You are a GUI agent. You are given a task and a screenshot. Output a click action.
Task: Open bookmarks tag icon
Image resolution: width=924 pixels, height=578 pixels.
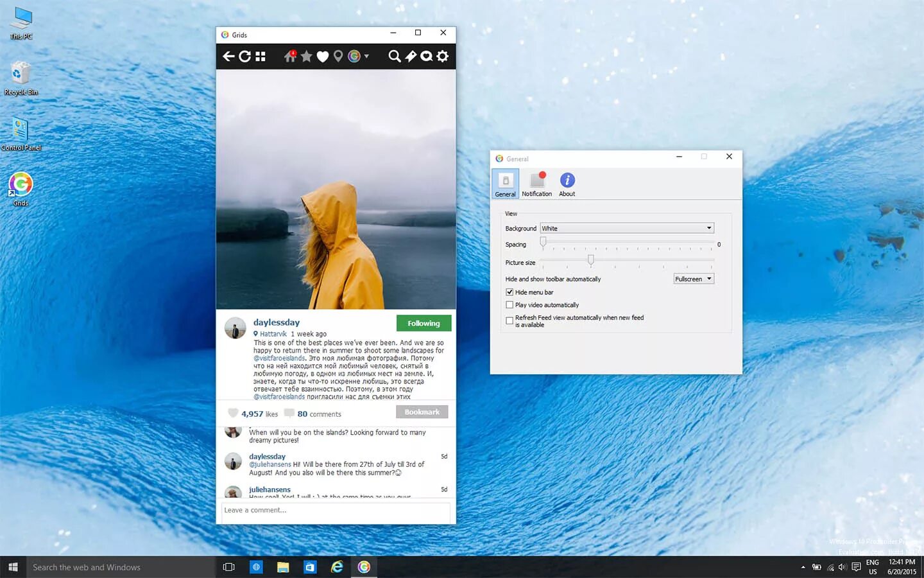(411, 57)
